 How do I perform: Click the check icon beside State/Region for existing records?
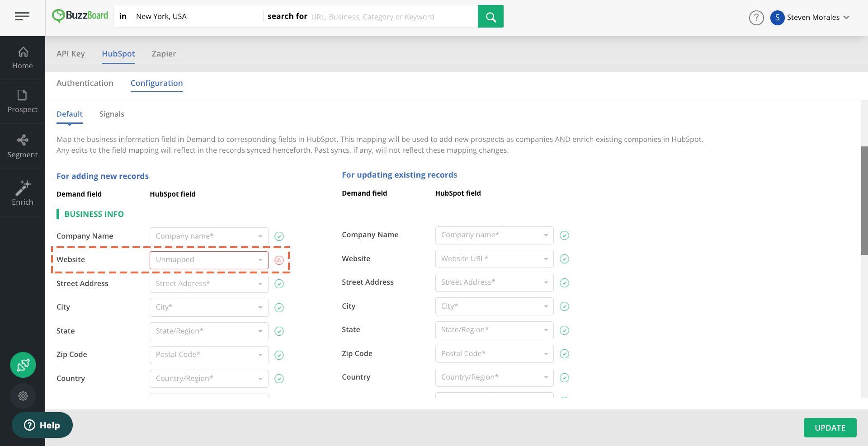tap(565, 330)
